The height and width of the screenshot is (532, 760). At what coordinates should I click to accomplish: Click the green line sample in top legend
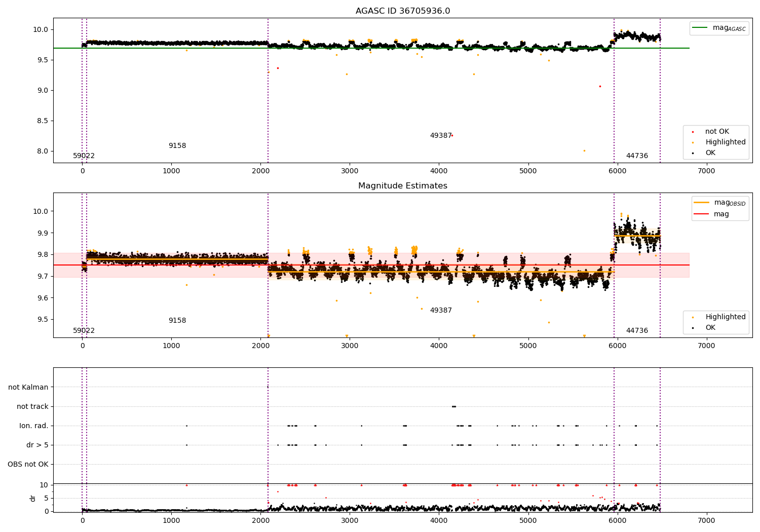[700, 28]
